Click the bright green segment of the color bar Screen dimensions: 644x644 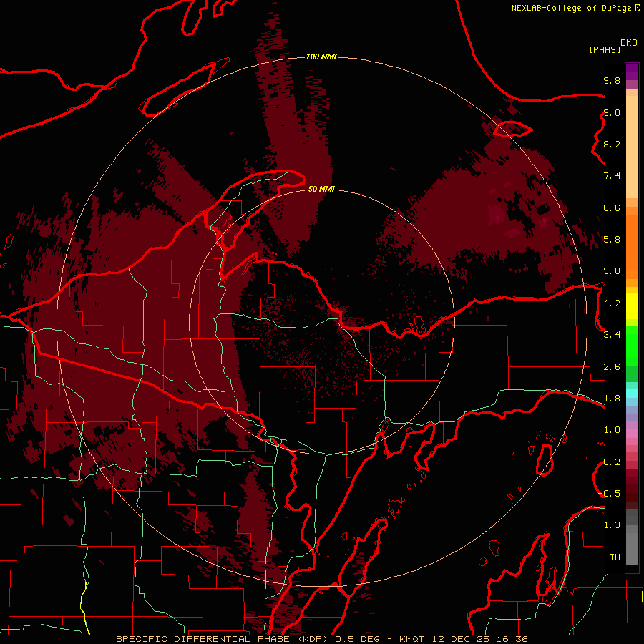[x=632, y=345]
